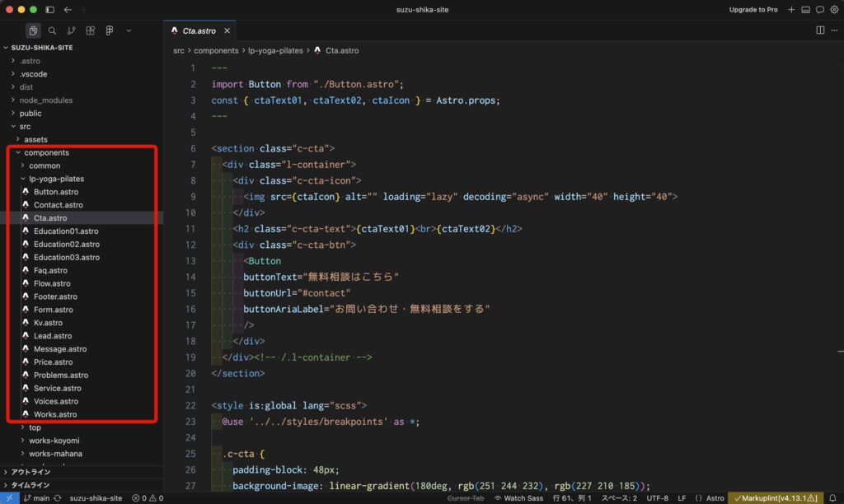Expand the dist folder
The height and width of the screenshot is (504, 844).
[x=26, y=86]
